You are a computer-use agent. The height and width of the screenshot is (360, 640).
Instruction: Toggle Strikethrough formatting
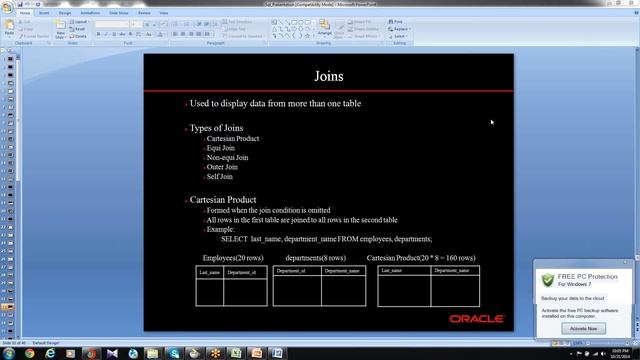[x=122, y=34]
